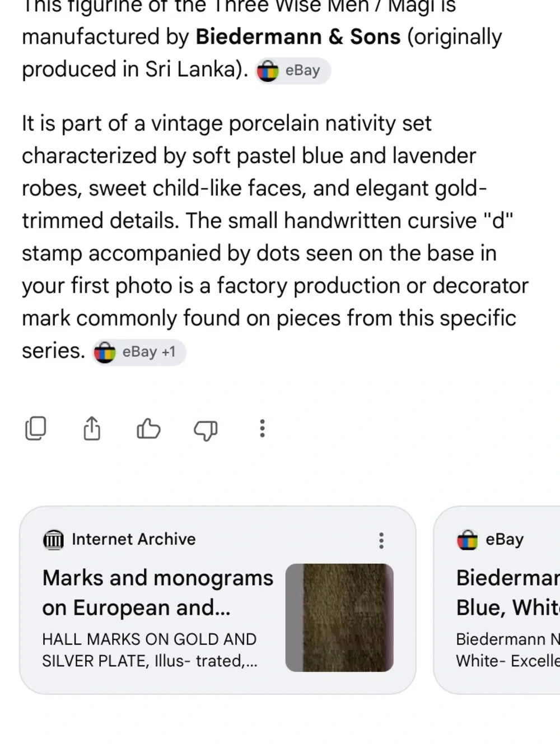This screenshot has width=560, height=747.
Task: Tap the Internet Archive building logo
Action: coord(54,540)
